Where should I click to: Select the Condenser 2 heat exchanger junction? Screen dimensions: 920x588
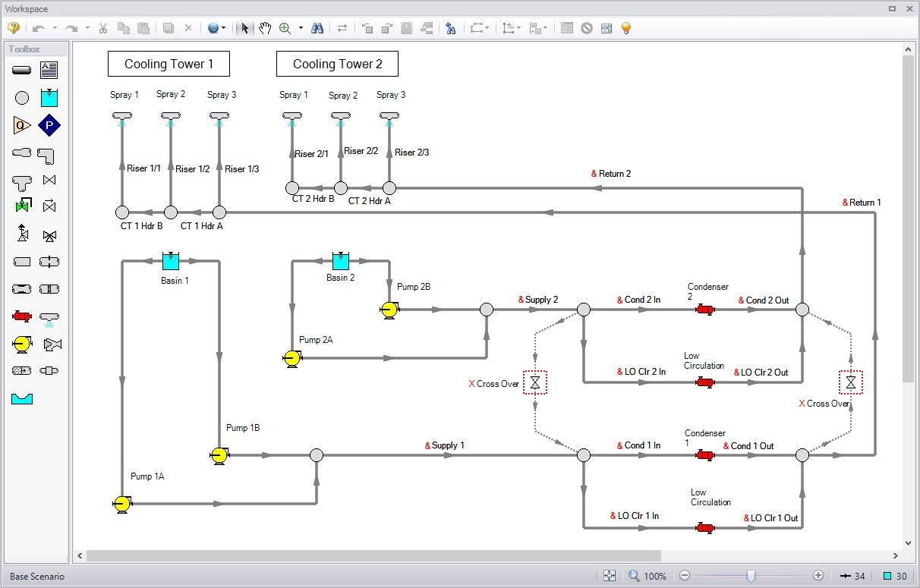(x=705, y=310)
